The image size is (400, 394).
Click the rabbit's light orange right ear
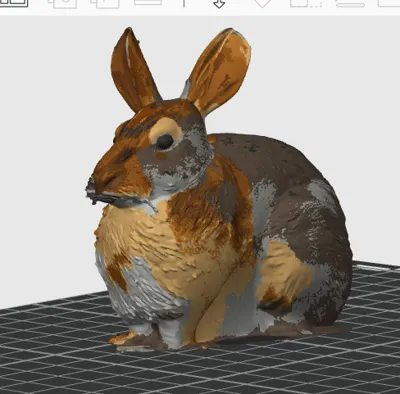click(x=218, y=70)
